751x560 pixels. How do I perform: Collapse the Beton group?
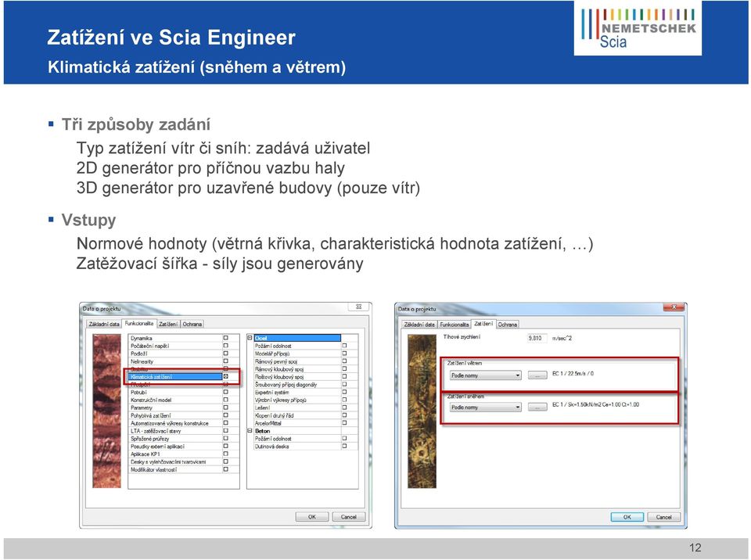250,431
